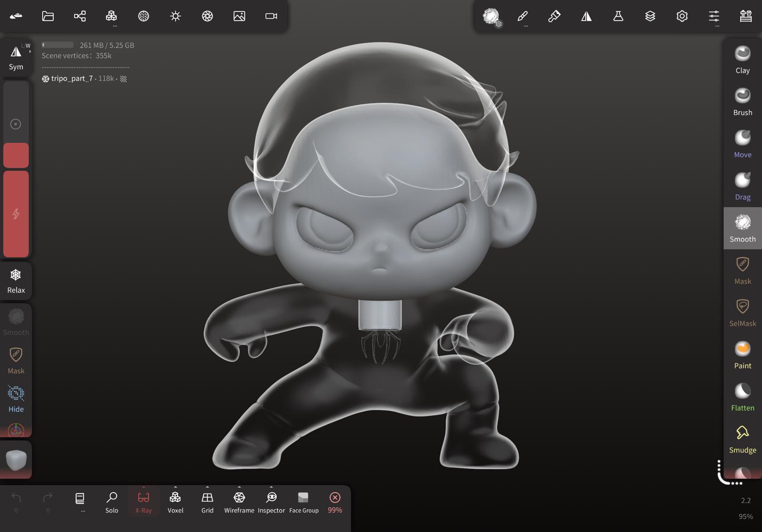Open the Layers menu
This screenshot has width=762, height=532.
(x=650, y=16)
